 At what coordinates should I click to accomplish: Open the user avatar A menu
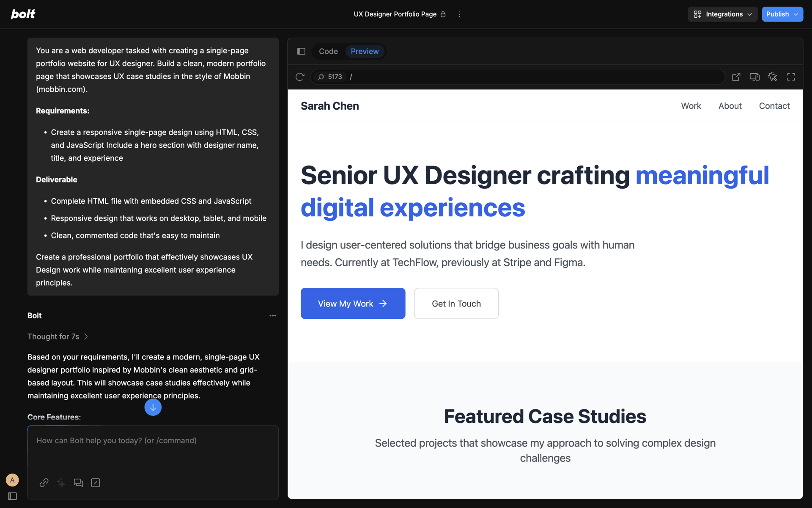point(12,480)
